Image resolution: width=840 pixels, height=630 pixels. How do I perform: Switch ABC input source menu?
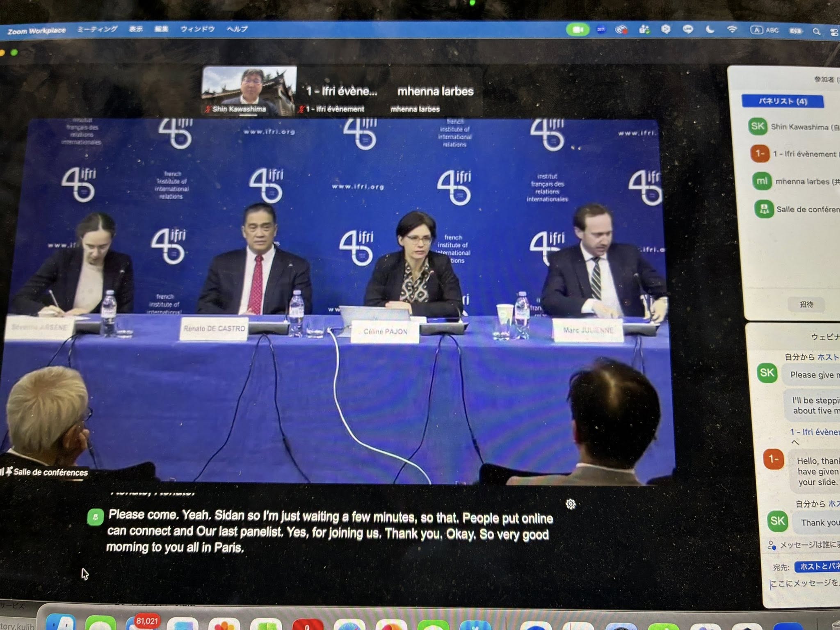point(766,30)
